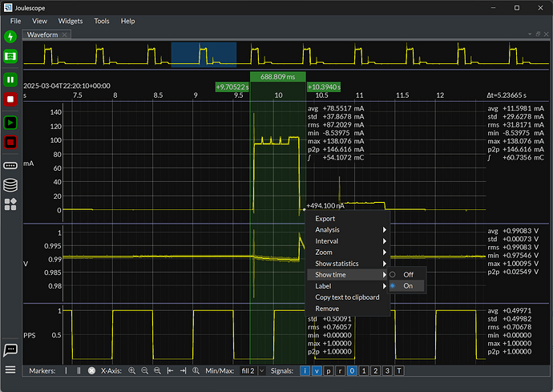Screen dimensions: 553x392
Task: Expand the Zoom submenu
Action: pyautogui.click(x=347, y=253)
